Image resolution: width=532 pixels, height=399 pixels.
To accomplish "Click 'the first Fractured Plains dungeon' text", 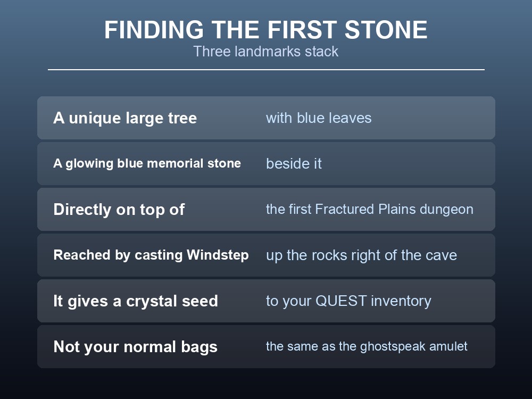I will [370, 209].
